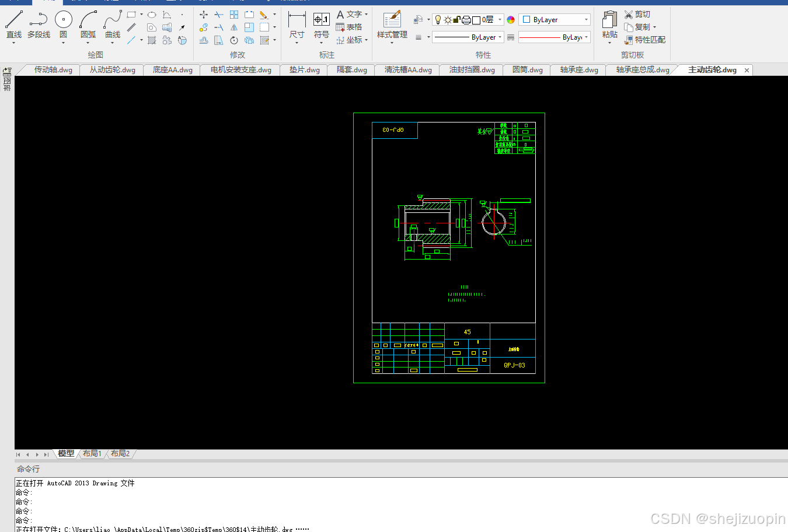Click the Array tool icon
The height and width of the screenshot is (532, 788).
[234, 15]
